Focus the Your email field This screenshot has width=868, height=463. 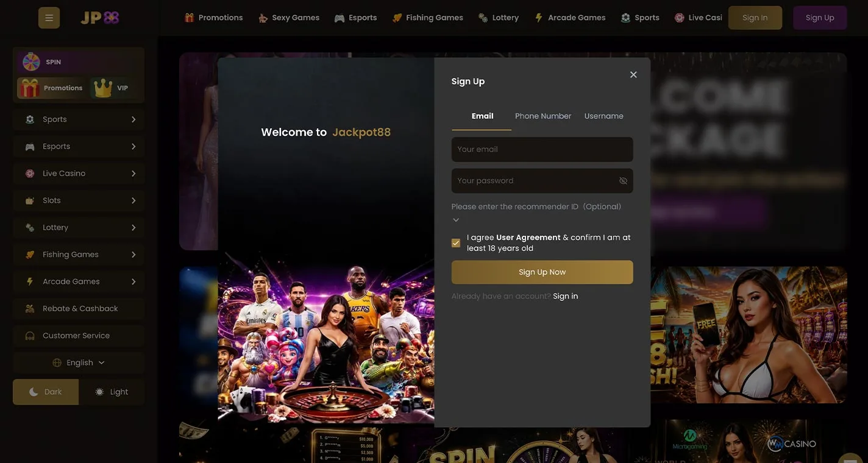tap(542, 149)
